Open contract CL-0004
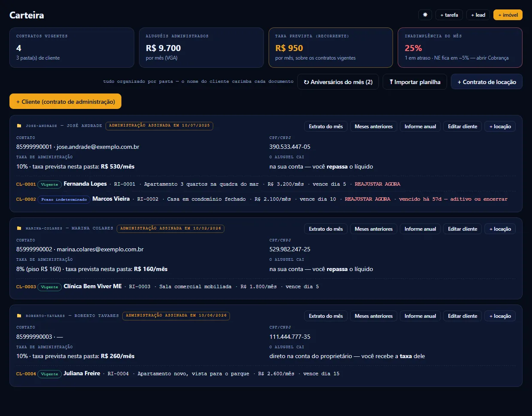The height and width of the screenshot is (416, 532). [x=26, y=374]
